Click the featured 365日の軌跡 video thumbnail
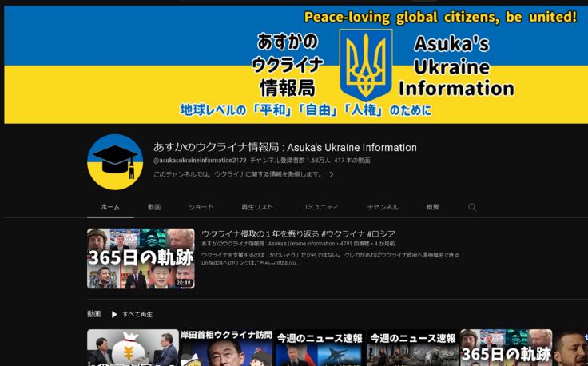588x366 pixels. pyautogui.click(x=141, y=258)
